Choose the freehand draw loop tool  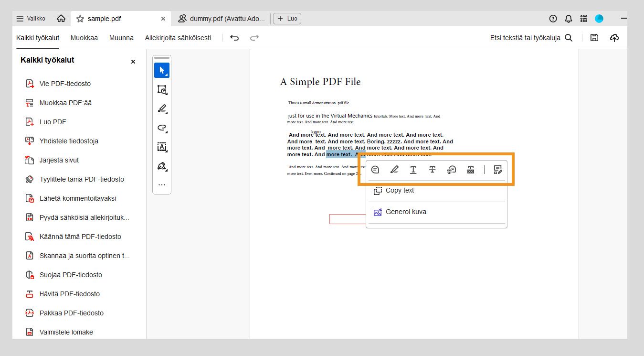coord(162,128)
